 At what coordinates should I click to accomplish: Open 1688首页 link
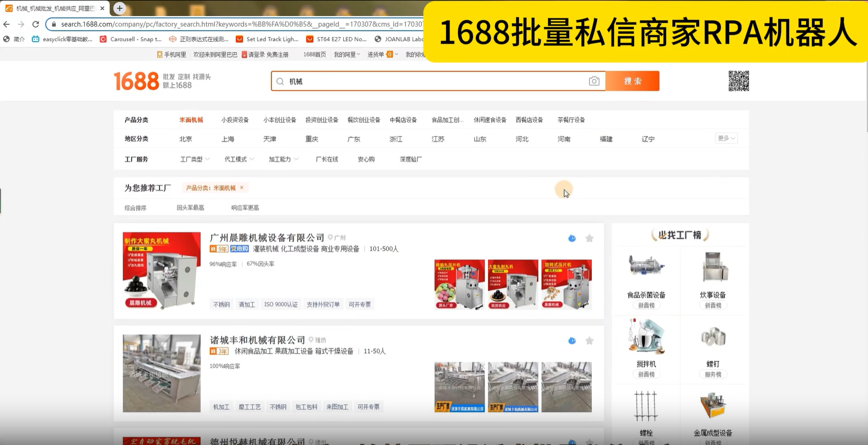coord(314,54)
